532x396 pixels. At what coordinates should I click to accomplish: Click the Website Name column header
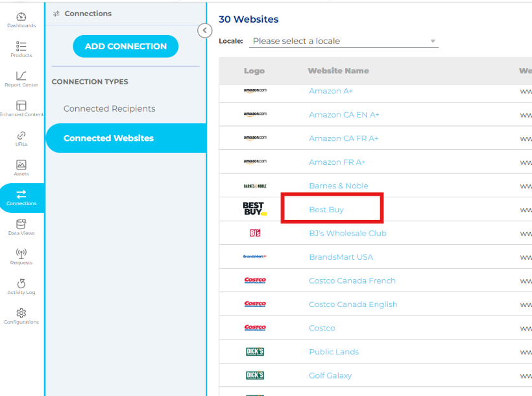[338, 71]
